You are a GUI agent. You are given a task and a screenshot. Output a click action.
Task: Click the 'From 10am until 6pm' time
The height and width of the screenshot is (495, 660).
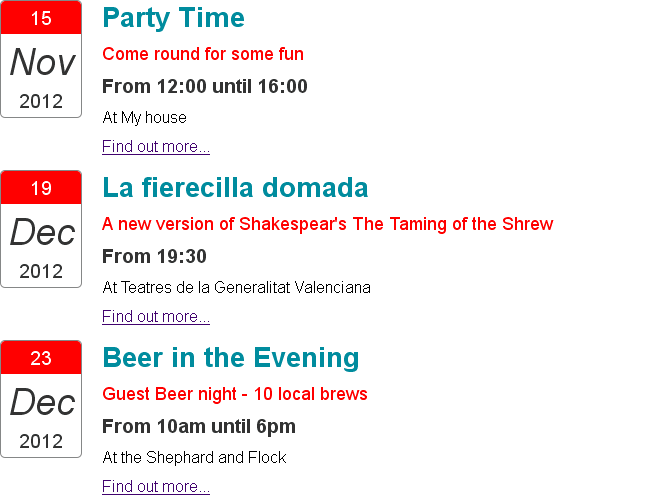click(x=199, y=427)
